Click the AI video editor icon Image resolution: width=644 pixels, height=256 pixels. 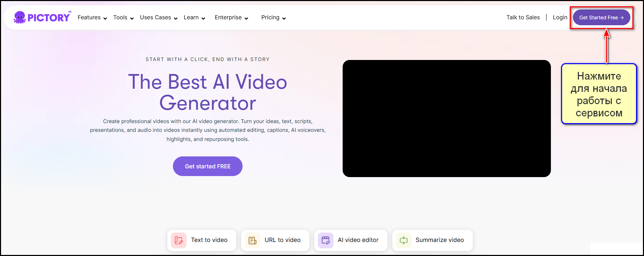[x=325, y=240]
